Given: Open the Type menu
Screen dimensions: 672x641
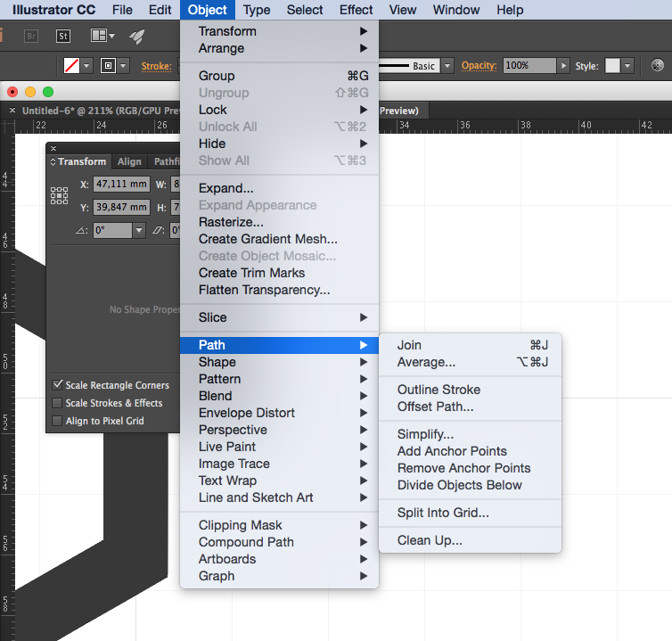Looking at the screenshot, I should coord(257,10).
